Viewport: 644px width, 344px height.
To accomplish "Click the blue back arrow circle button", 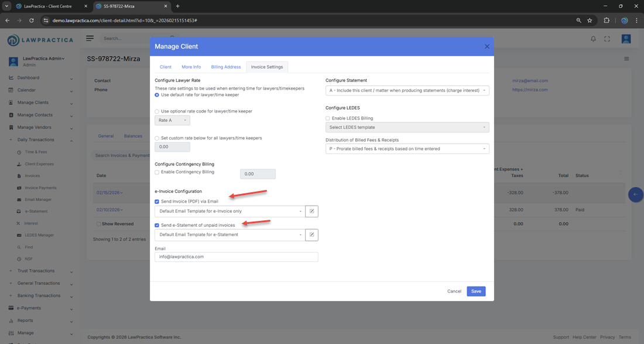I will point(635,195).
